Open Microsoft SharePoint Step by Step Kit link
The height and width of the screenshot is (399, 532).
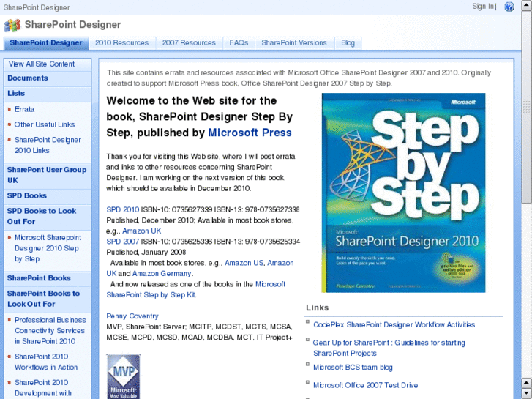click(196, 289)
